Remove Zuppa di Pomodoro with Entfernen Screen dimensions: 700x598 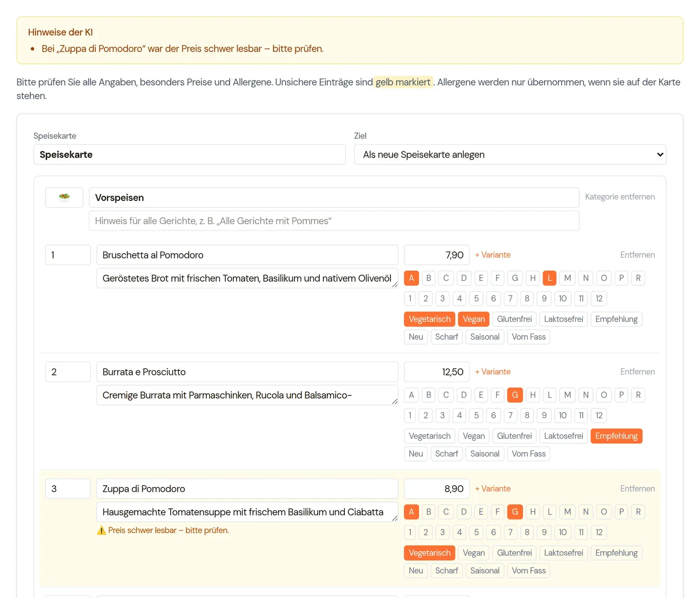click(637, 488)
